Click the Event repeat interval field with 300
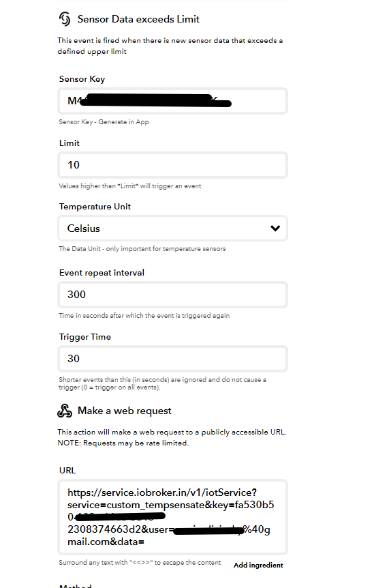 (172, 295)
